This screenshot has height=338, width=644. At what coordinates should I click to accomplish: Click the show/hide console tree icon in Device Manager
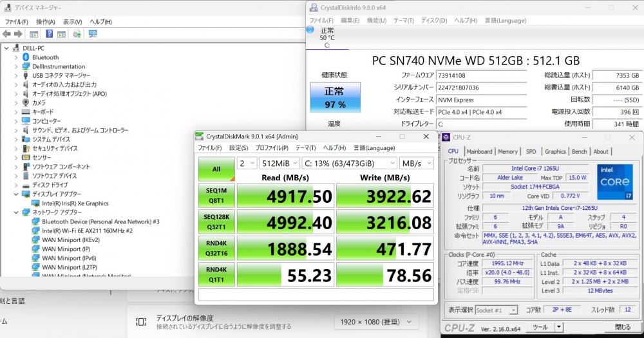(34, 34)
